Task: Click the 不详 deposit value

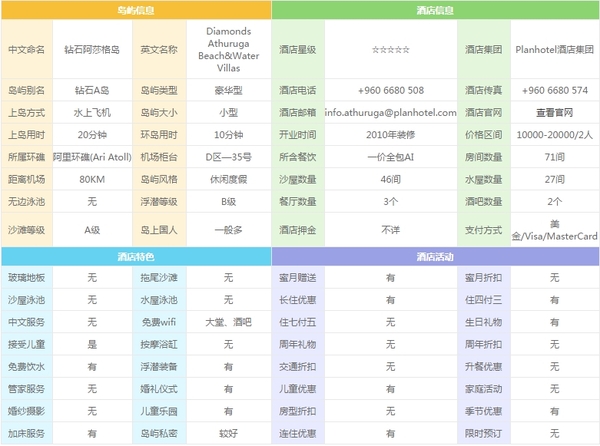Action: pos(391,230)
